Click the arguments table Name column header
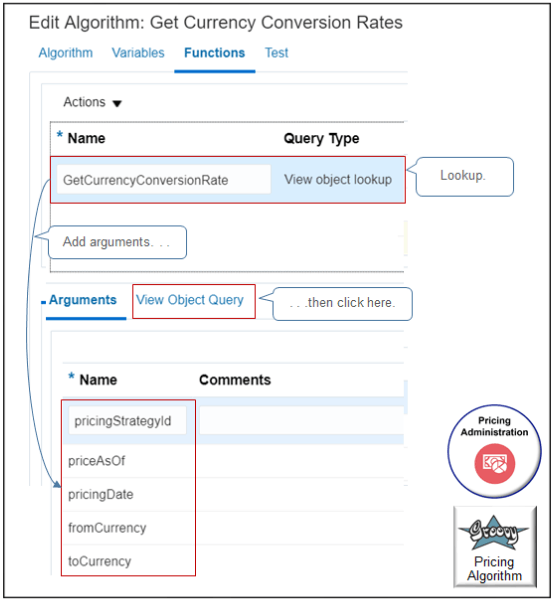Image resolution: width=554 pixels, height=601 pixels. (x=98, y=380)
